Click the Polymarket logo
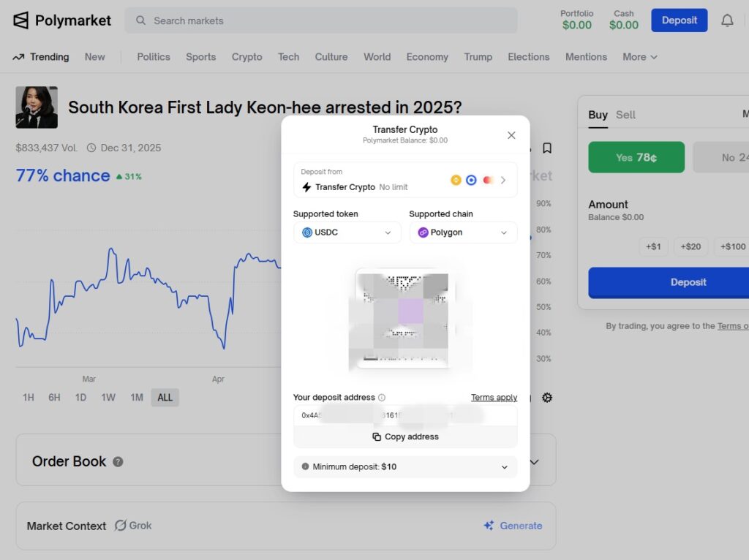The image size is (749, 560). (62, 20)
